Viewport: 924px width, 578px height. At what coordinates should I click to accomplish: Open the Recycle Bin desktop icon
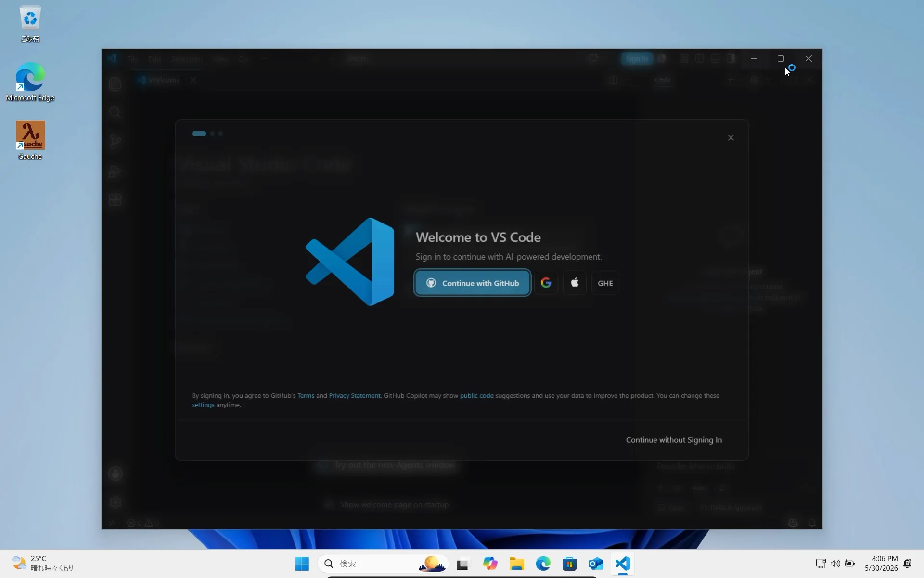[x=30, y=24]
